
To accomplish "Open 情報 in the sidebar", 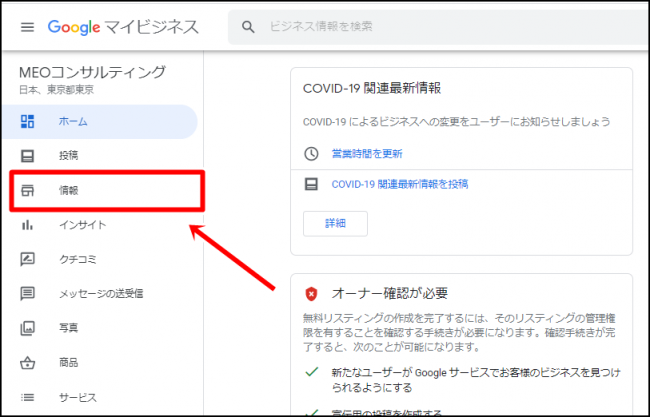I will click(x=107, y=191).
